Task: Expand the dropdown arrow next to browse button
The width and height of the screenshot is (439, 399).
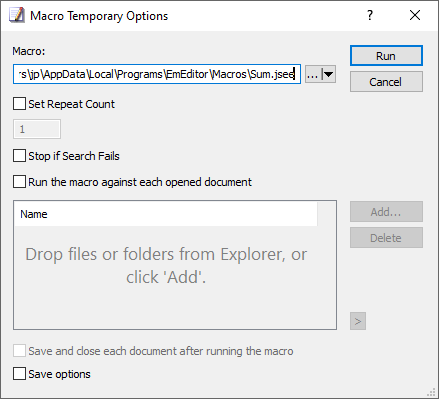Action: pos(329,74)
